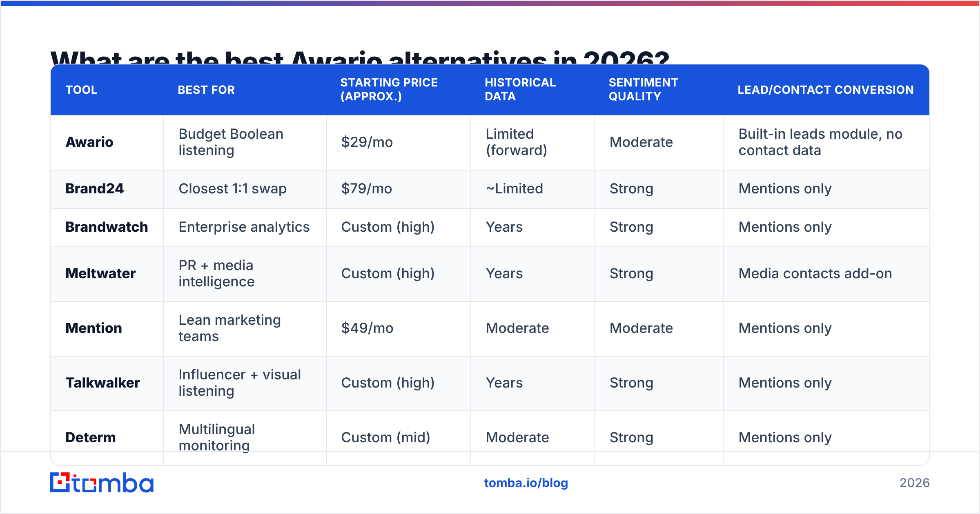Click Talkwalker's Years historical data cell
Screen dimensions: 980x514
pos(532,383)
